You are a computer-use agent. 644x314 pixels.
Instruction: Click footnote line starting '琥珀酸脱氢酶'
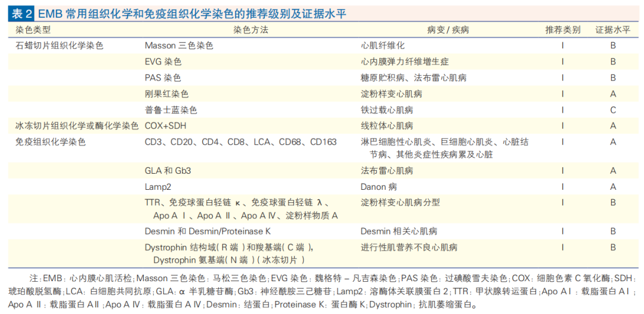coord(322,291)
